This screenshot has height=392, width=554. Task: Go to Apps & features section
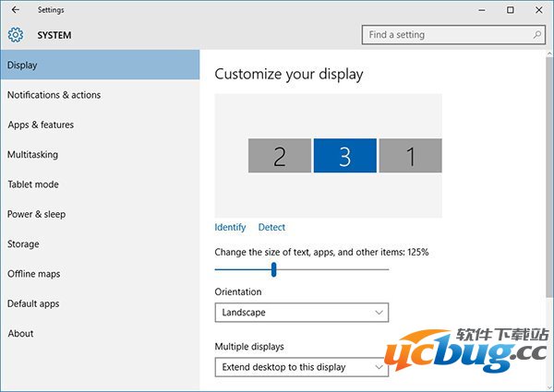coord(41,125)
